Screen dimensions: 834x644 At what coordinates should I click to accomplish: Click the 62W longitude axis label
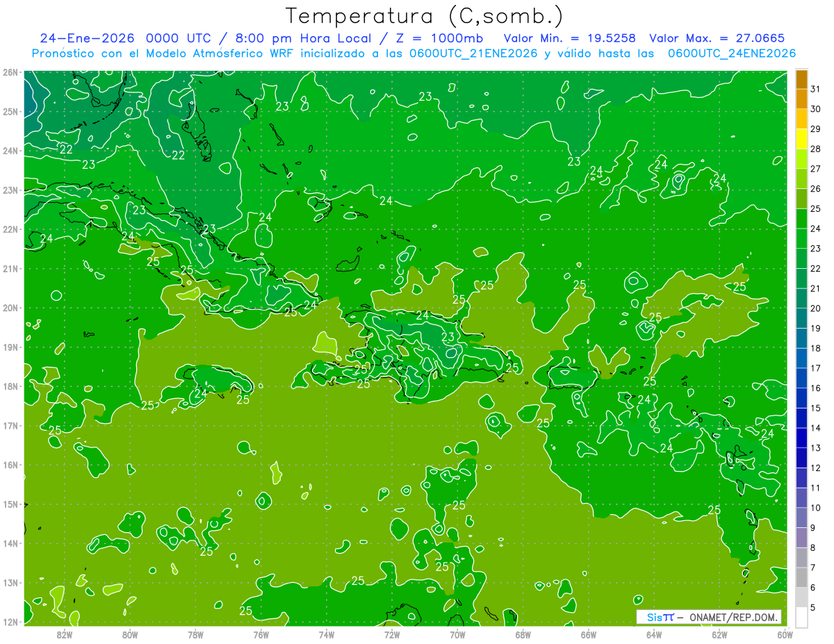click(719, 634)
